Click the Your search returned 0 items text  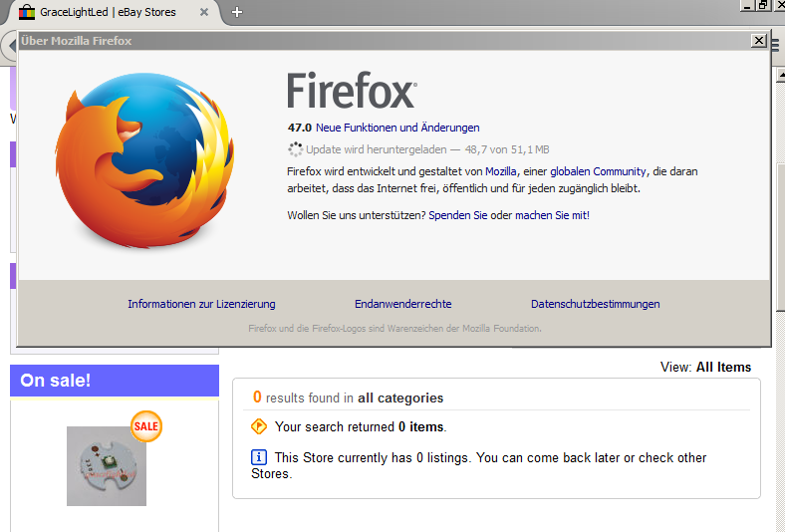361,427
